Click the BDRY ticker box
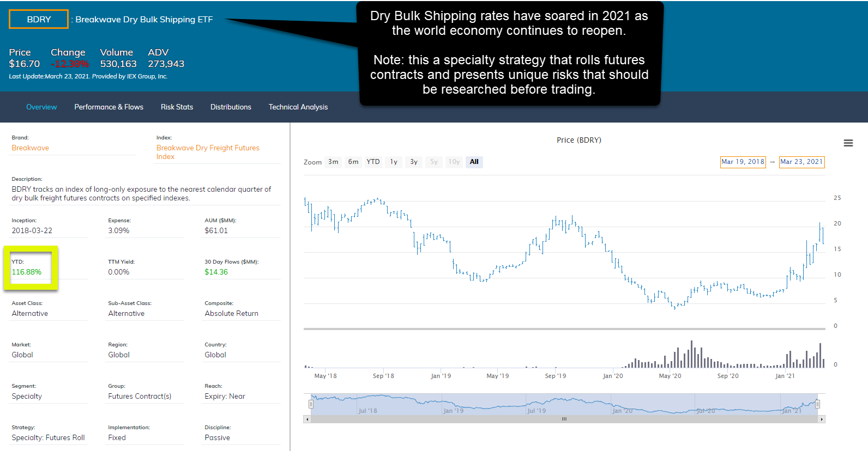The image size is (868, 451). 39,19
